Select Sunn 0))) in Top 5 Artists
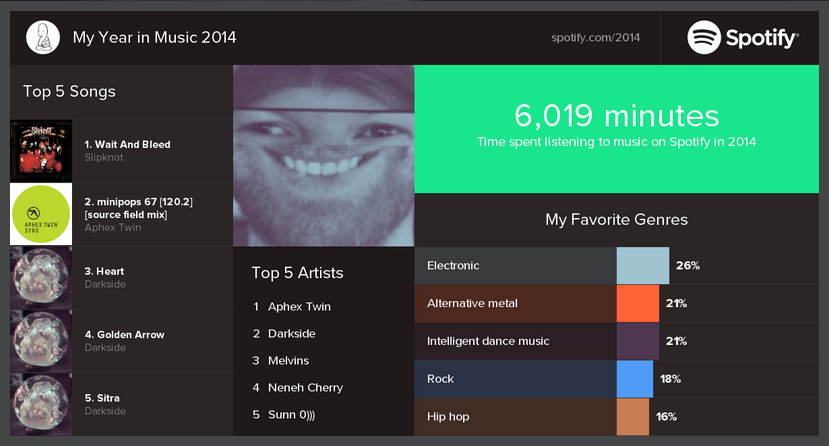The image size is (829, 446). [x=291, y=415]
